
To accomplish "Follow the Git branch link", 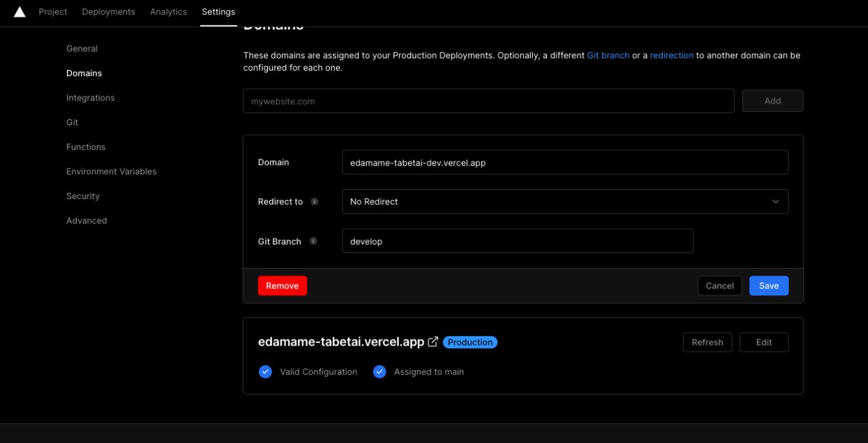I will coord(608,55).
